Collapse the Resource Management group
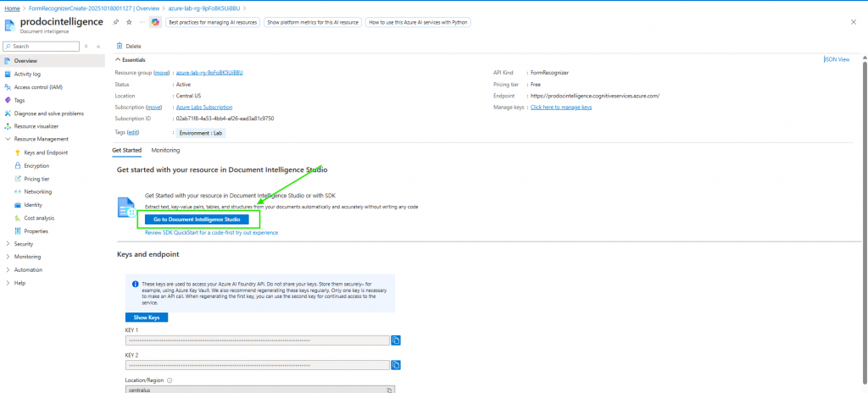Image resolution: width=868 pixels, height=393 pixels. (x=8, y=139)
